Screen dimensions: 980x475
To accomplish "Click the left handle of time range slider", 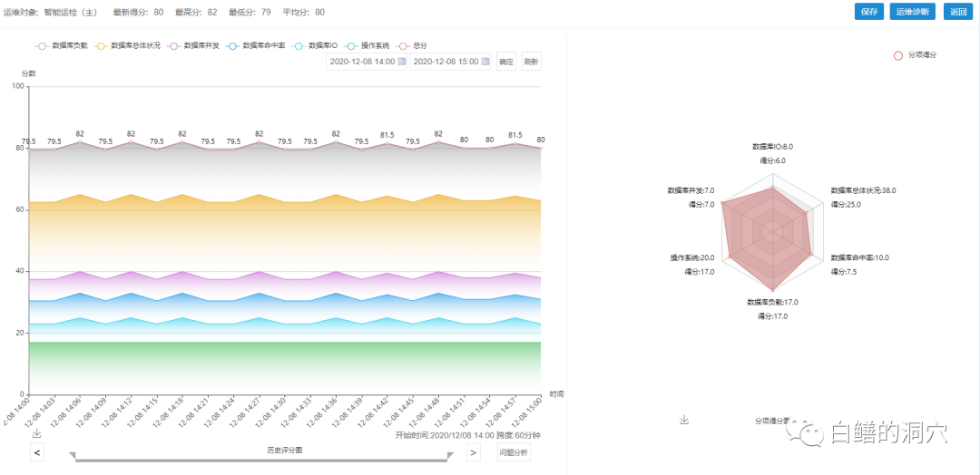I will pyautogui.click(x=74, y=456).
